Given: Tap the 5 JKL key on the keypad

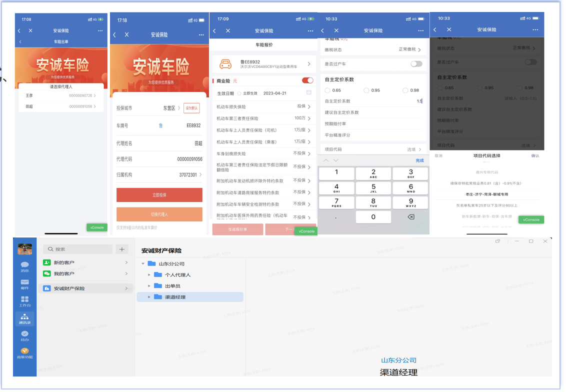Looking at the screenshot, I should click(x=373, y=188).
